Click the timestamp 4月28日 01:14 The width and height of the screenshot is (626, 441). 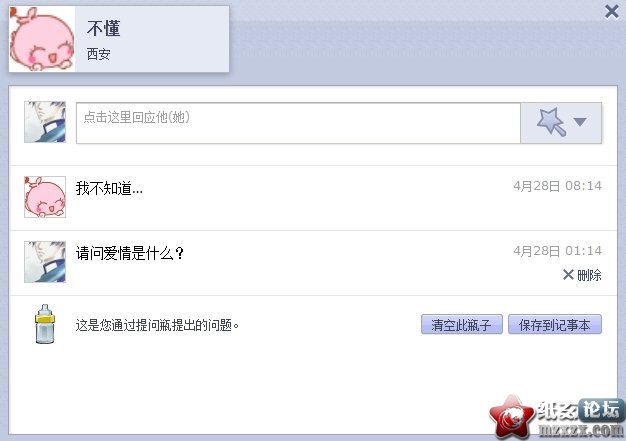[557, 251]
